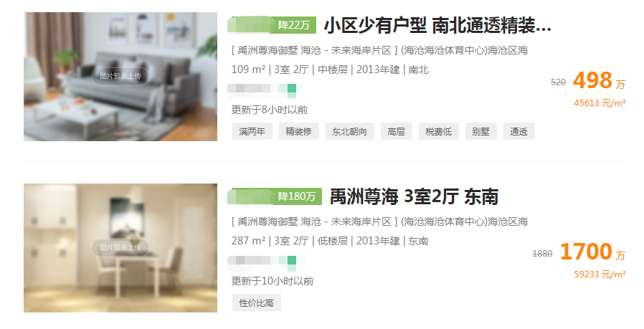Select the 通透 tag
The width and height of the screenshot is (644, 329).
coord(519,131)
